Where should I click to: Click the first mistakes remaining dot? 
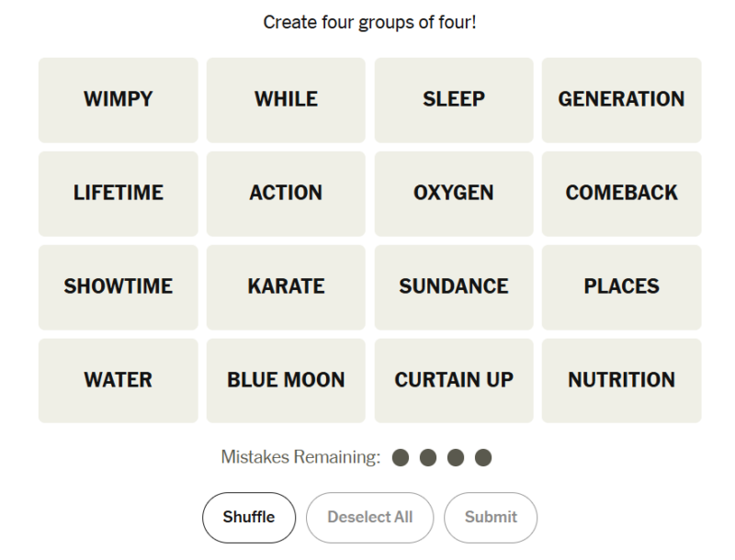click(x=401, y=457)
